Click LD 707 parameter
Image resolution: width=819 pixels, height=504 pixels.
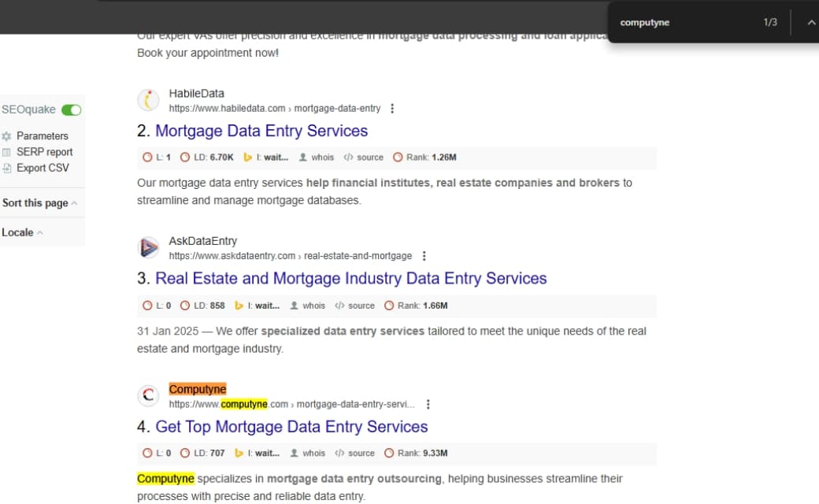click(x=202, y=454)
